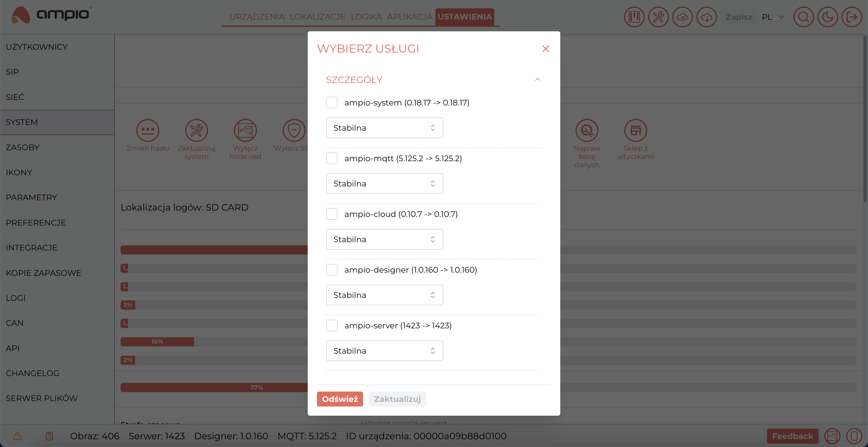Open ampio-designer Stabilna channel dropdown
868x447 pixels.
click(384, 295)
